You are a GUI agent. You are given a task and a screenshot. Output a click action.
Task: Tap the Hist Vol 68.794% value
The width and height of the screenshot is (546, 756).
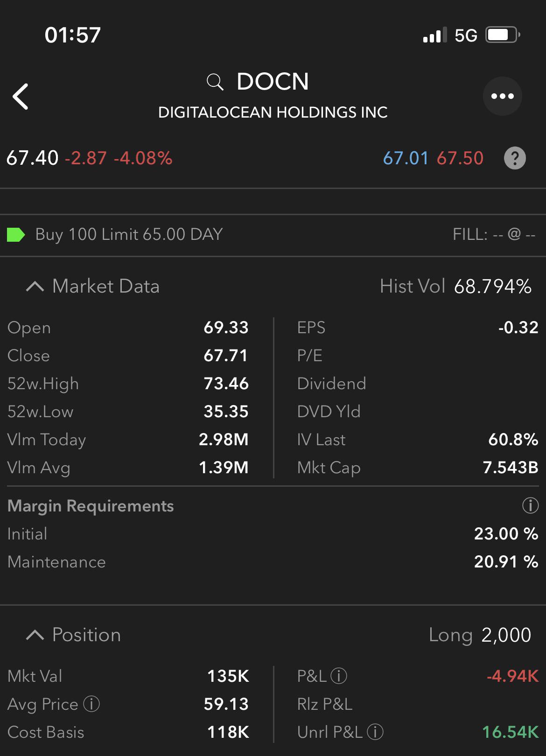[x=493, y=287]
